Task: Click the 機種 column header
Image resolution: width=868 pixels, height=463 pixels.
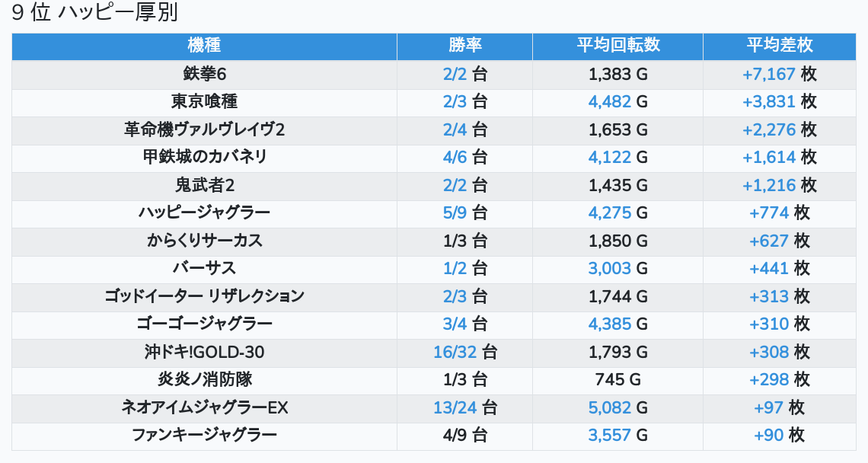Action: [x=204, y=46]
